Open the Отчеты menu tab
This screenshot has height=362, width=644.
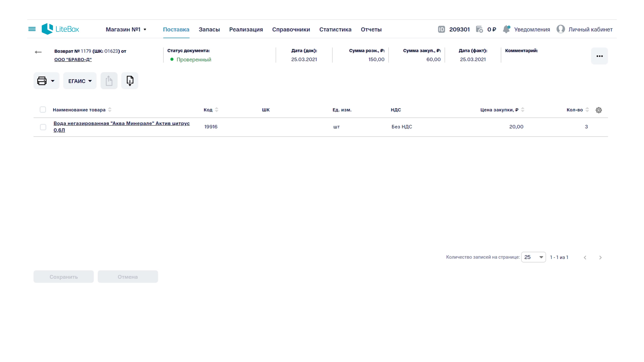(371, 30)
